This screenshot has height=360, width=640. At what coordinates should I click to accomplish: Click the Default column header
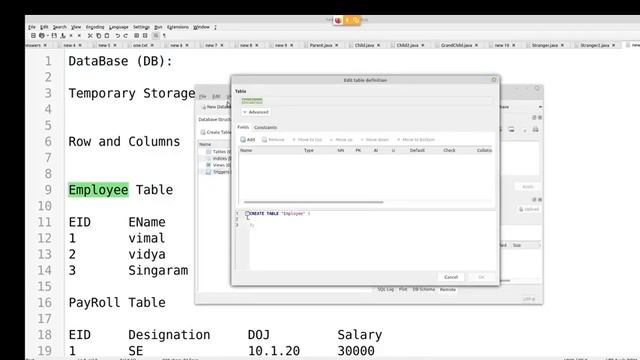(417, 151)
